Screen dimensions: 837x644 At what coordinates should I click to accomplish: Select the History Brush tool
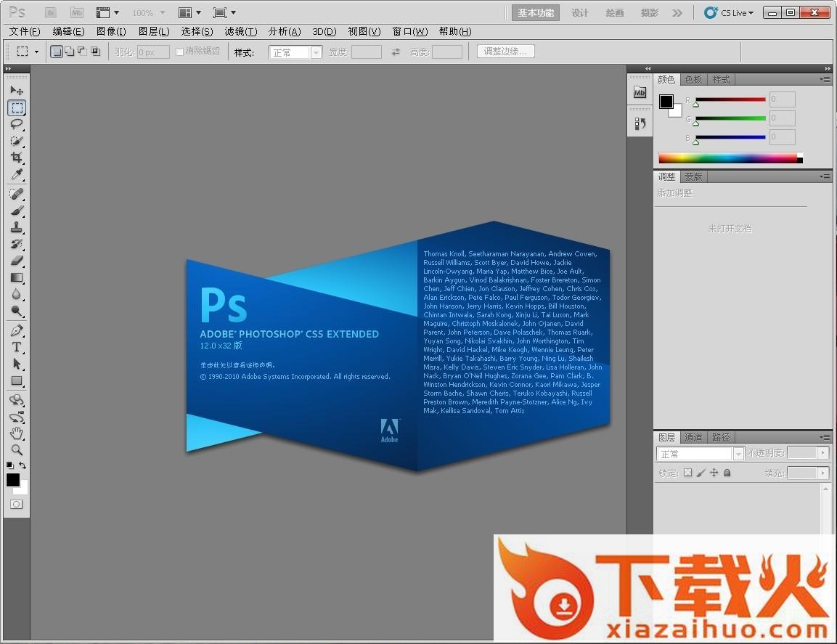tap(17, 244)
